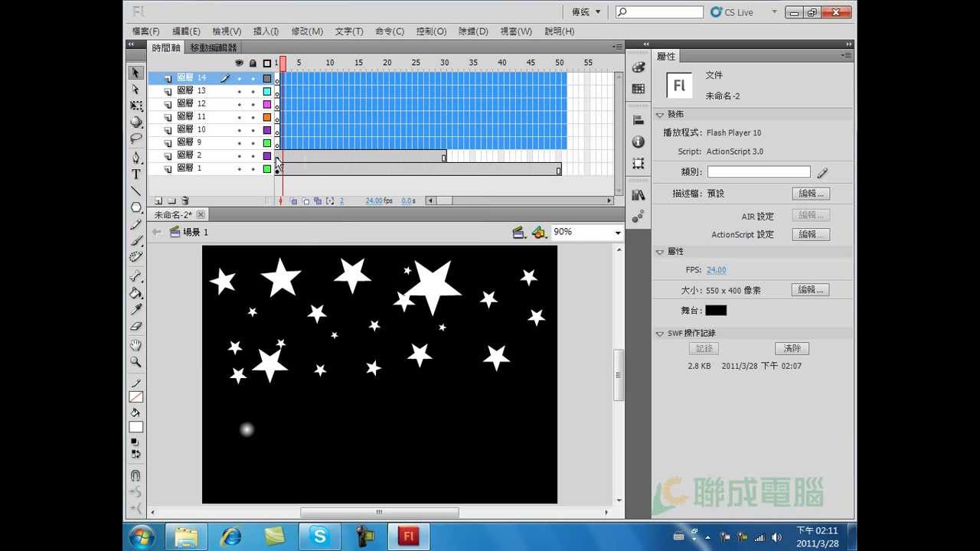Open the Properties panel options menu
Screen dimensions: 980x551
click(x=846, y=56)
